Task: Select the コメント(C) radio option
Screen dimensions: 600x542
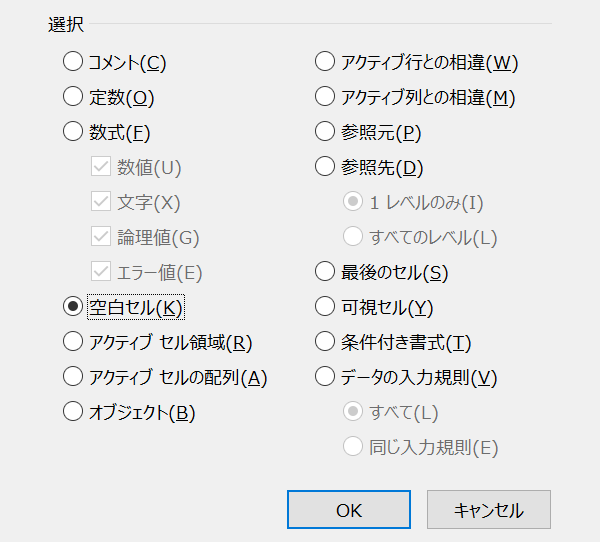Action: coord(73,62)
